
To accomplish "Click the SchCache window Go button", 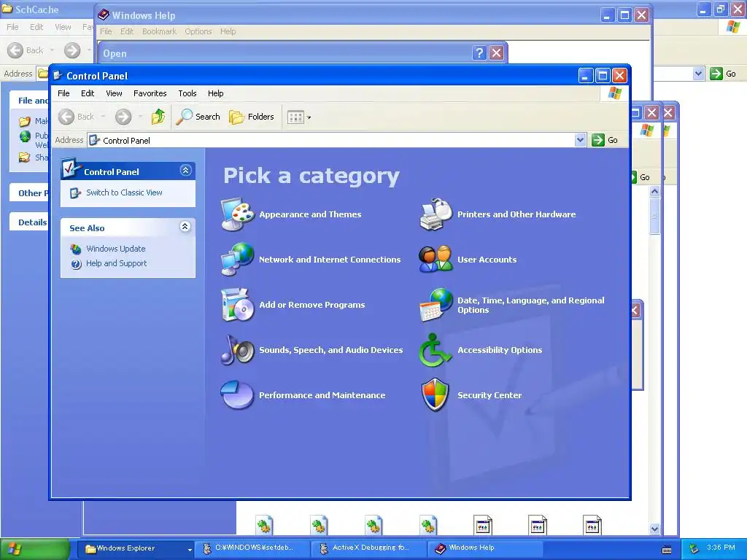I will coord(723,74).
